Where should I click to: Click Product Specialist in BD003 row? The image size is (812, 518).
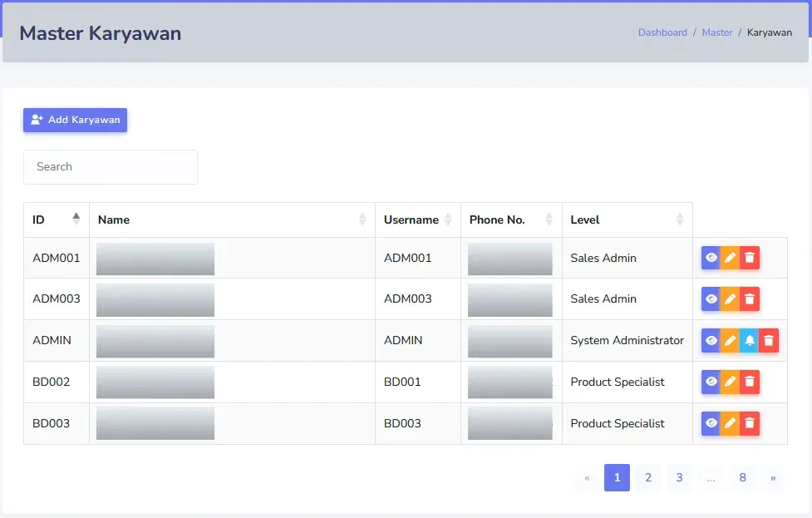point(618,424)
